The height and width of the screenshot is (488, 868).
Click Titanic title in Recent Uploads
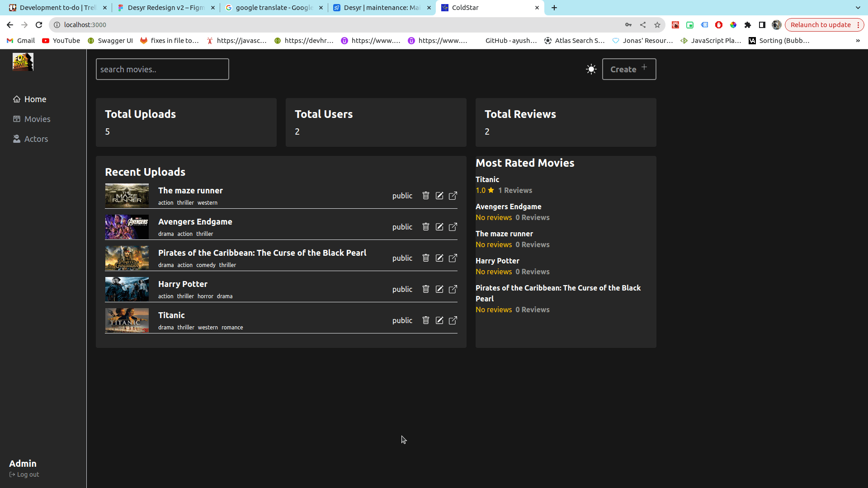[171, 315]
